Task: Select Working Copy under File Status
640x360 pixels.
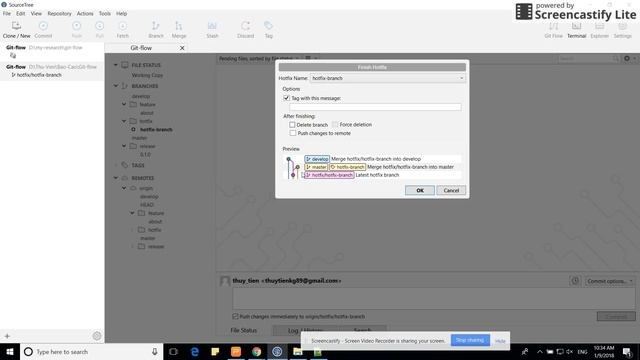Action: (x=147, y=75)
